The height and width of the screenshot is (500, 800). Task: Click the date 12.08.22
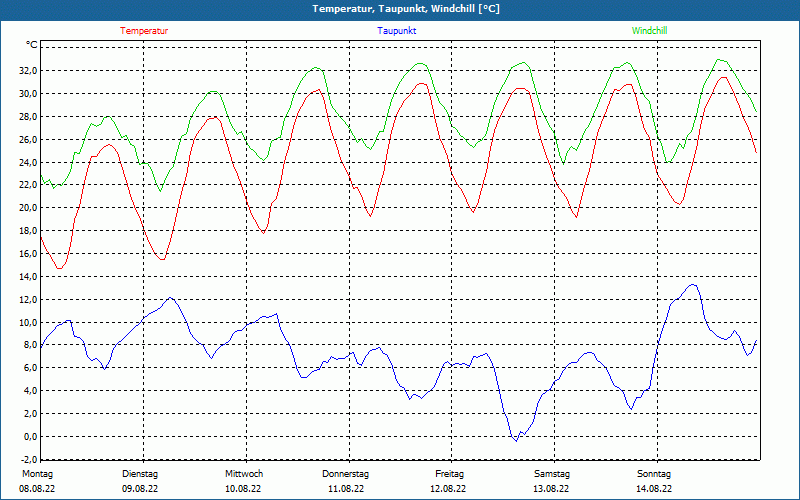(448, 489)
